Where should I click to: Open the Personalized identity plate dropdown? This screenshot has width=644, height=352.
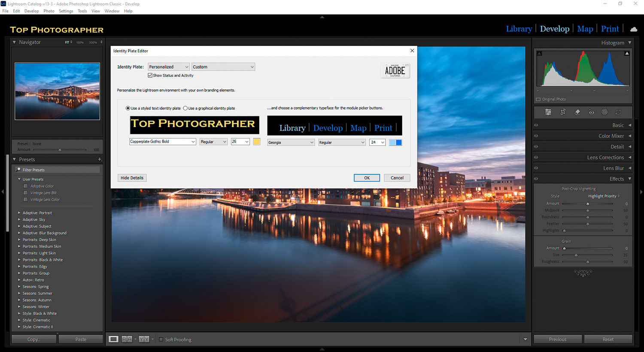click(168, 67)
